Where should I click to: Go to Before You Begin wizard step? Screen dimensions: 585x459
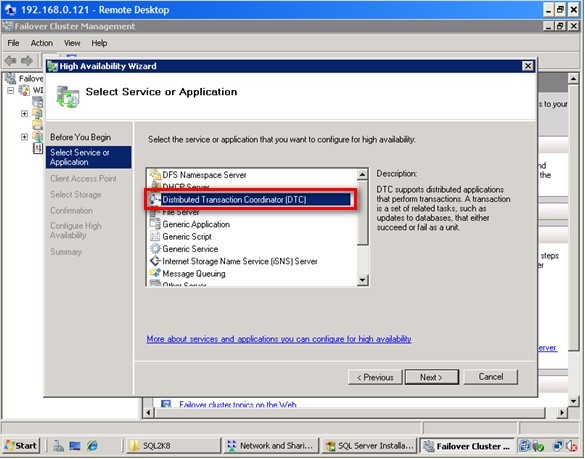point(80,137)
